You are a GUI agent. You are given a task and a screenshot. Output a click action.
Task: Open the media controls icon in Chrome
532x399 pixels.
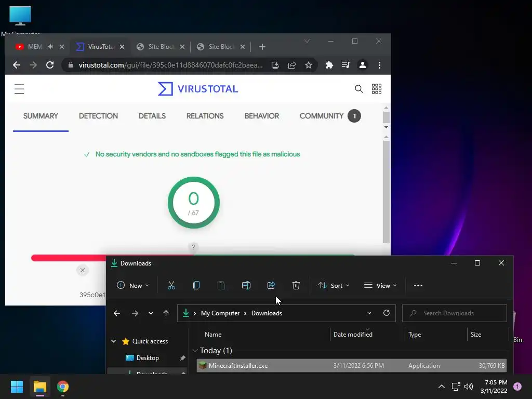345,65
